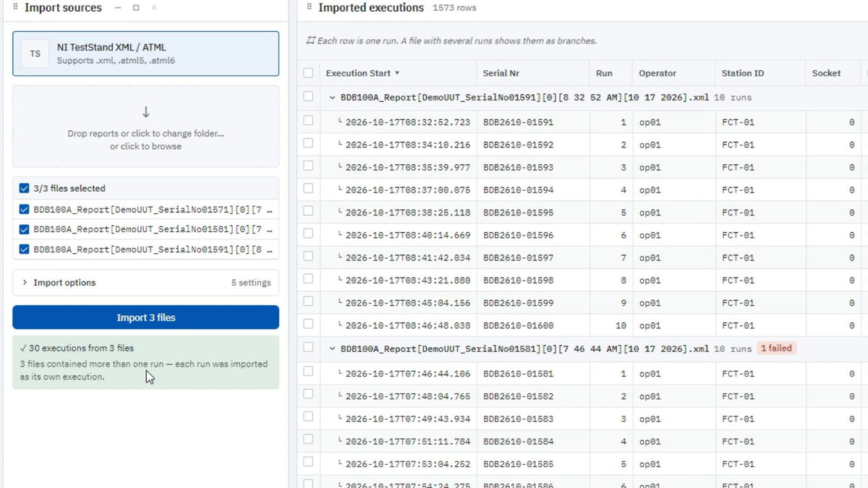
Task: Check the row for BDB2610-01592
Action: (x=308, y=144)
